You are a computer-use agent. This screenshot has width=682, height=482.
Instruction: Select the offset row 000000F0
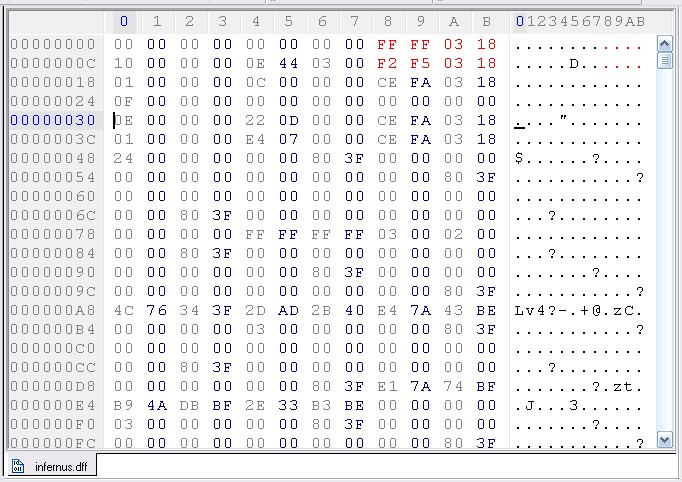(x=53, y=424)
